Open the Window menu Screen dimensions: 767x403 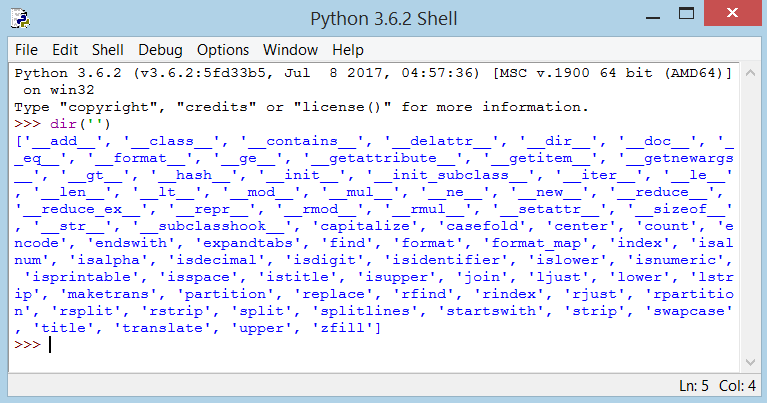tap(291, 50)
